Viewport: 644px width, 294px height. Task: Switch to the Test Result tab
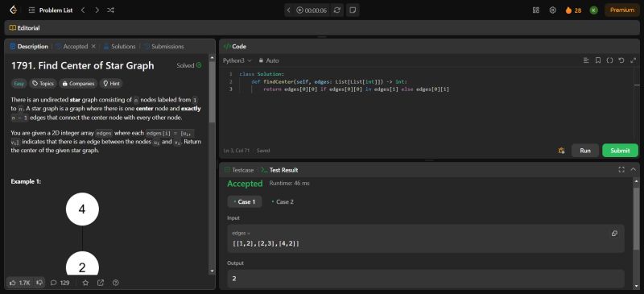point(279,170)
